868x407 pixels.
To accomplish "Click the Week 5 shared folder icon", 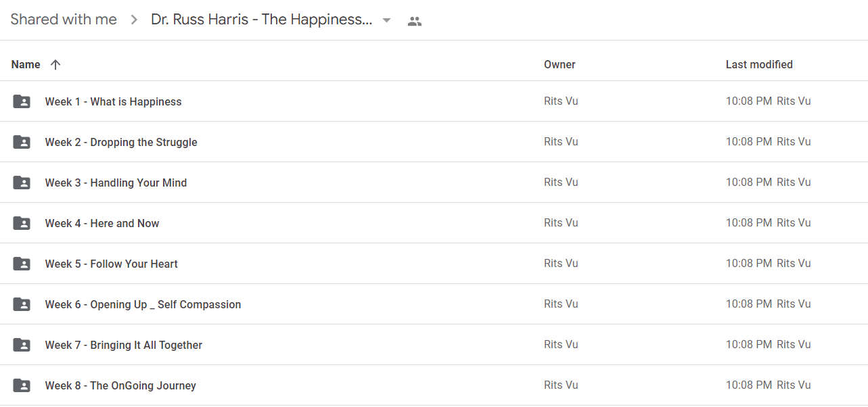I will pyautogui.click(x=22, y=264).
